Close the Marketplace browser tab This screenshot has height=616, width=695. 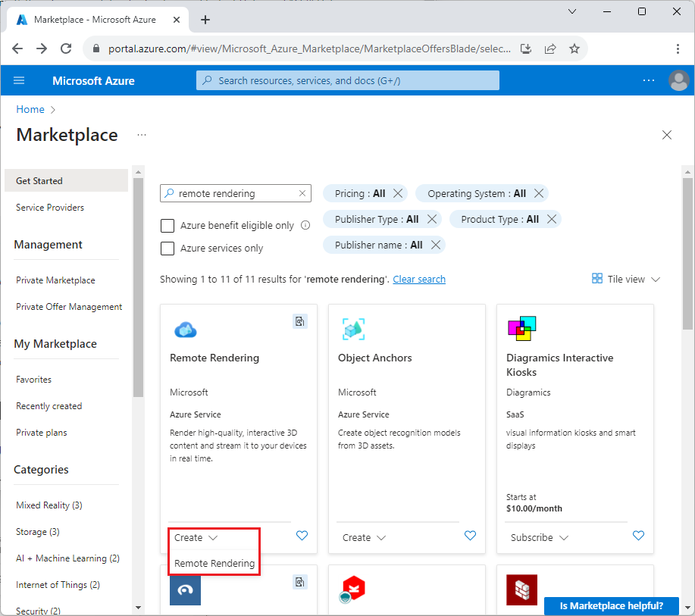pyautogui.click(x=177, y=20)
